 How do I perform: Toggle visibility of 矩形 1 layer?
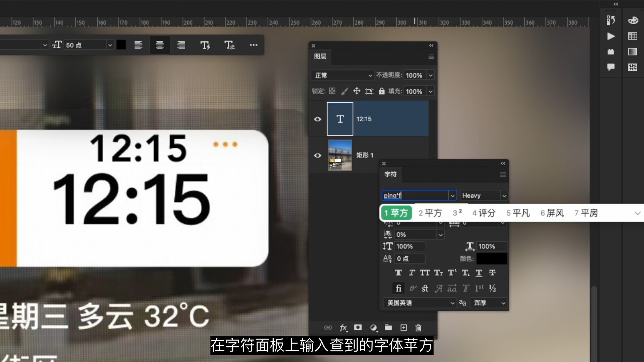click(317, 155)
